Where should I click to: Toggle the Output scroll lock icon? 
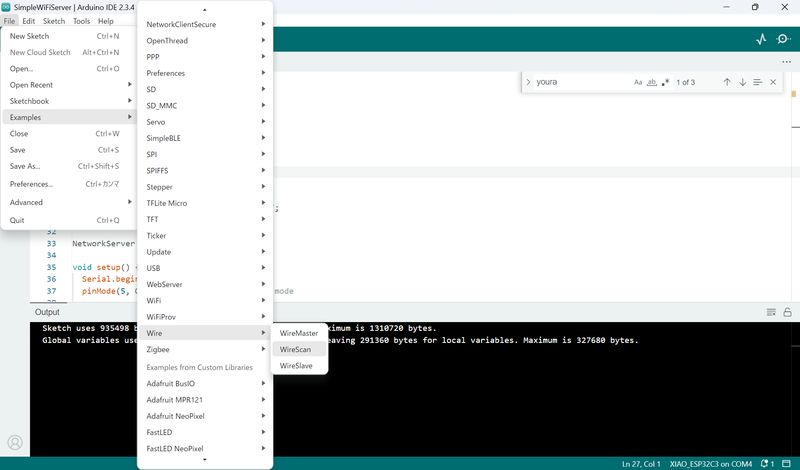tap(787, 312)
